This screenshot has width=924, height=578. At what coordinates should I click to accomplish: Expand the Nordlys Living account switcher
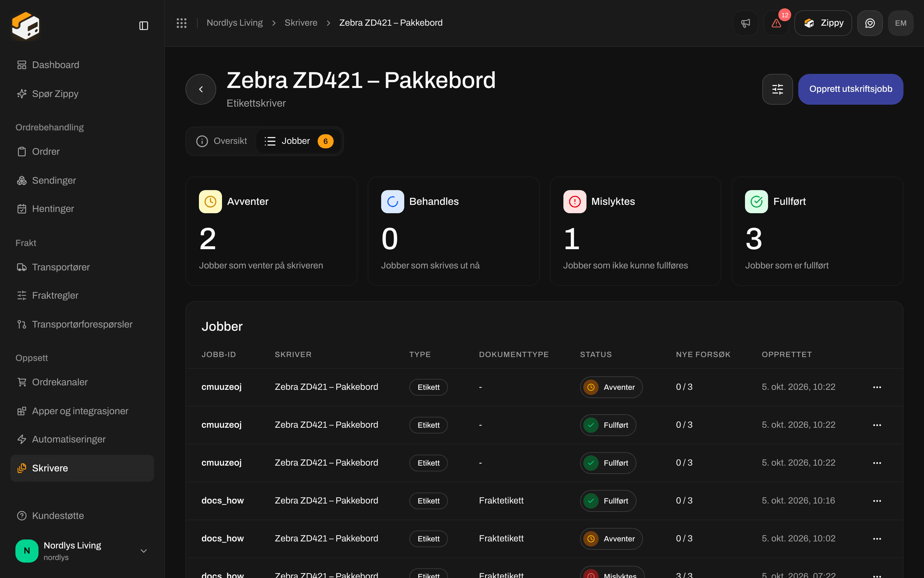coord(82,551)
